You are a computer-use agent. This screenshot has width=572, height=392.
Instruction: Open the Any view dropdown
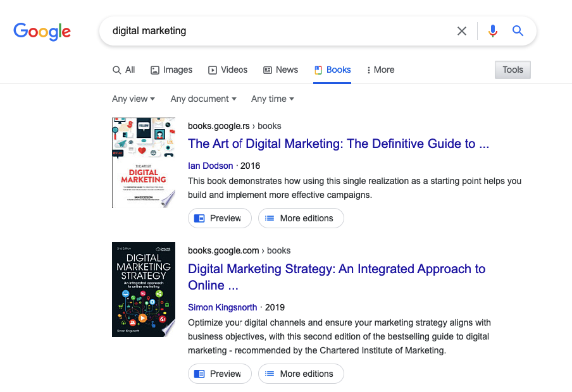(134, 99)
